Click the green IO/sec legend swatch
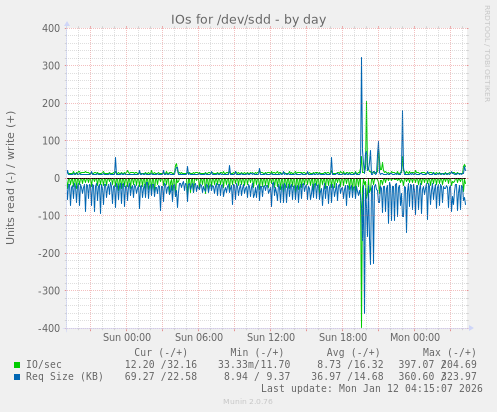The height and width of the screenshot is (412, 497). point(17,365)
